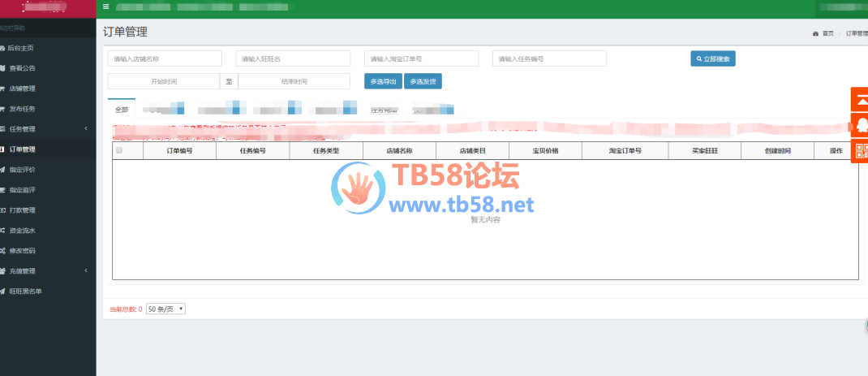This screenshot has width=868, height=376.
Task: Click the 多选发货 batch ship button
Action: point(423,81)
